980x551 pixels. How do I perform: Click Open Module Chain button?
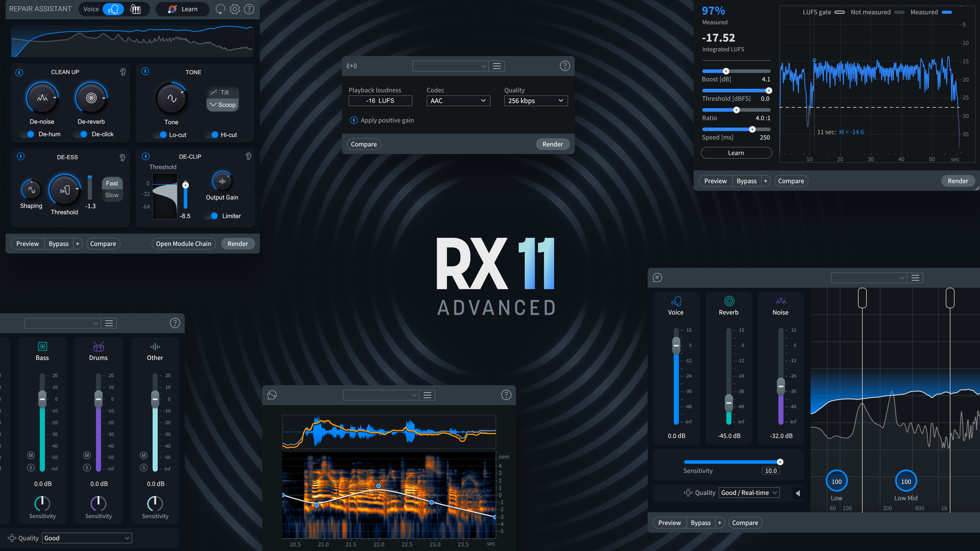183,244
